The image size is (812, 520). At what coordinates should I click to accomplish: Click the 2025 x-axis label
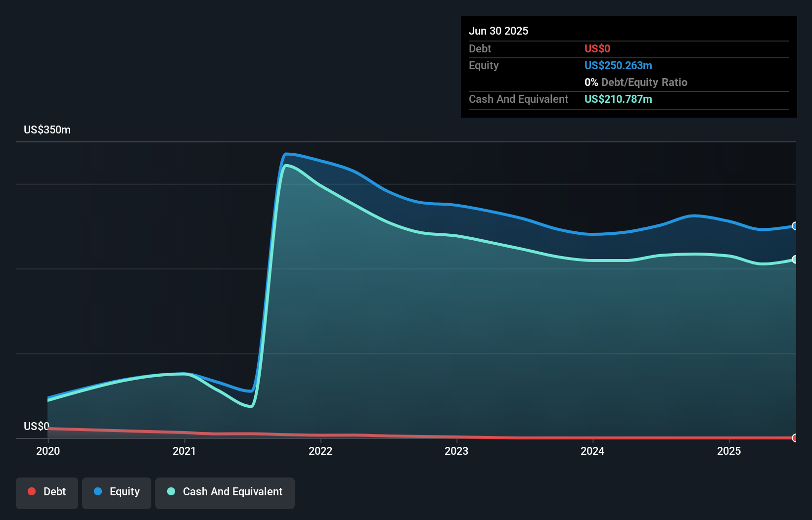point(729,451)
